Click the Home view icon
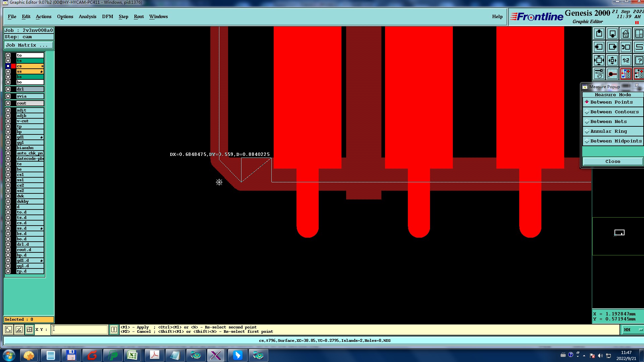Image resolution: width=644 pixels, height=362 pixels. pyautogui.click(x=626, y=34)
